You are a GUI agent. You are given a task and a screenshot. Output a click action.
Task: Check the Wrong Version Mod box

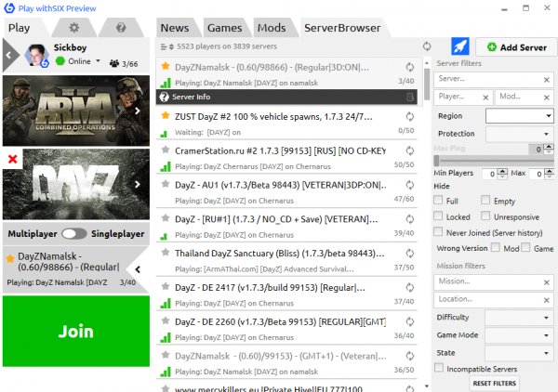(x=496, y=247)
